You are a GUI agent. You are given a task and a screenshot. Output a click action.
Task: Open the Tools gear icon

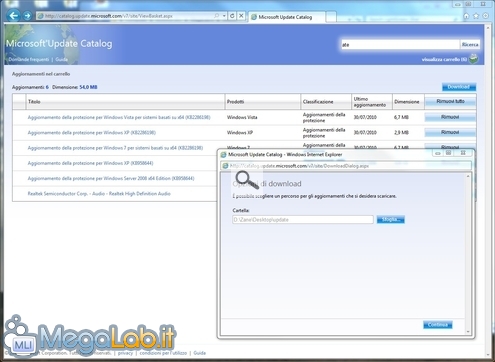pos(486,16)
